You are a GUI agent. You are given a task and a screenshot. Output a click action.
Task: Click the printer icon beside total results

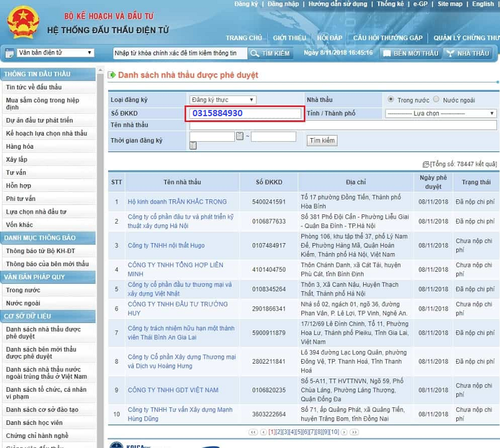pos(426,164)
